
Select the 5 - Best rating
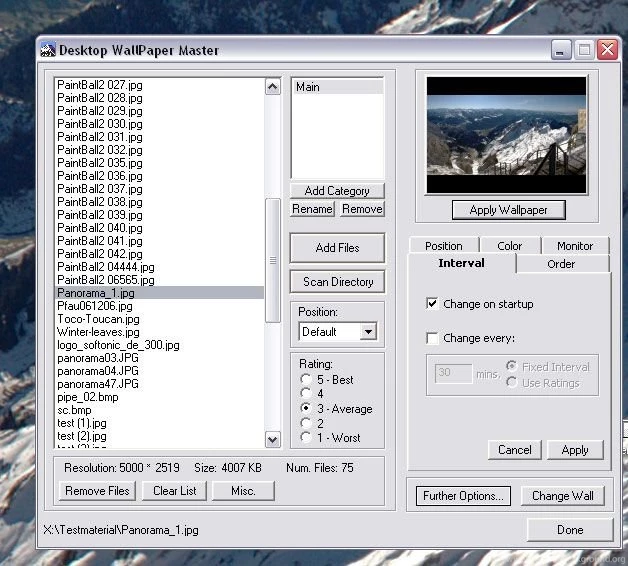point(306,380)
